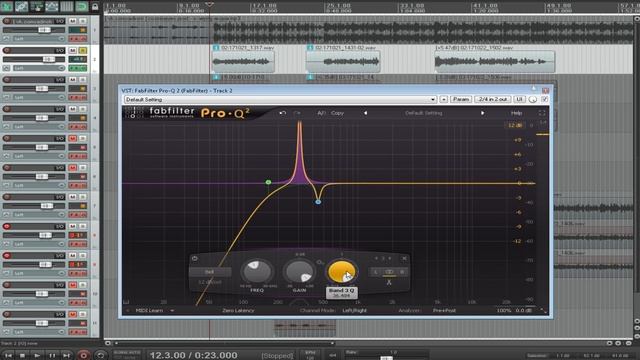Click Param button in FX window
The image size is (640, 360).
coord(461,99)
